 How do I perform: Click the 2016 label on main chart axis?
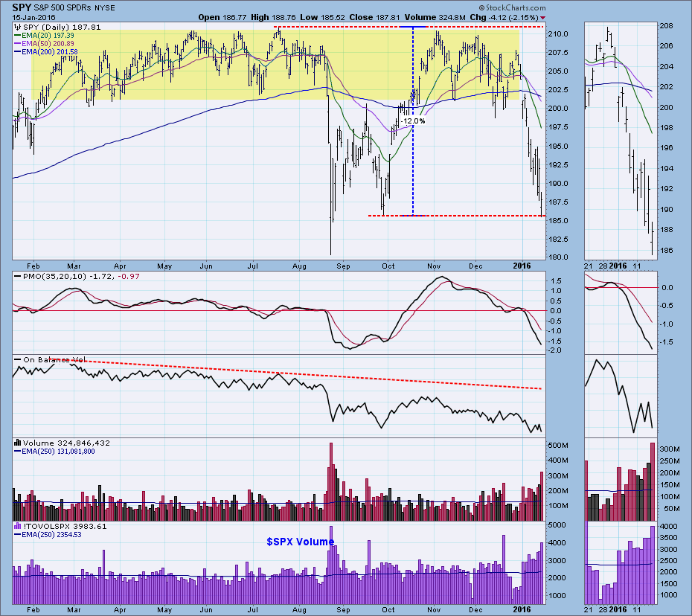click(522, 266)
